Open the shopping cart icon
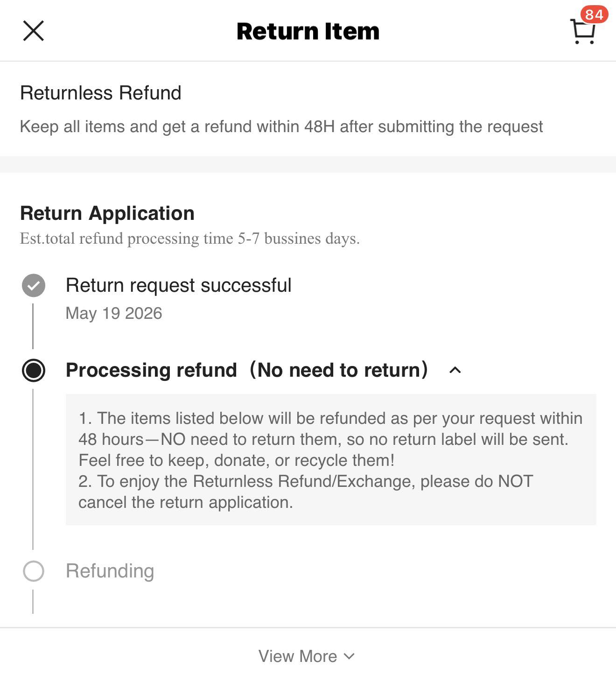Image resolution: width=616 pixels, height=675 pixels. (x=582, y=32)
